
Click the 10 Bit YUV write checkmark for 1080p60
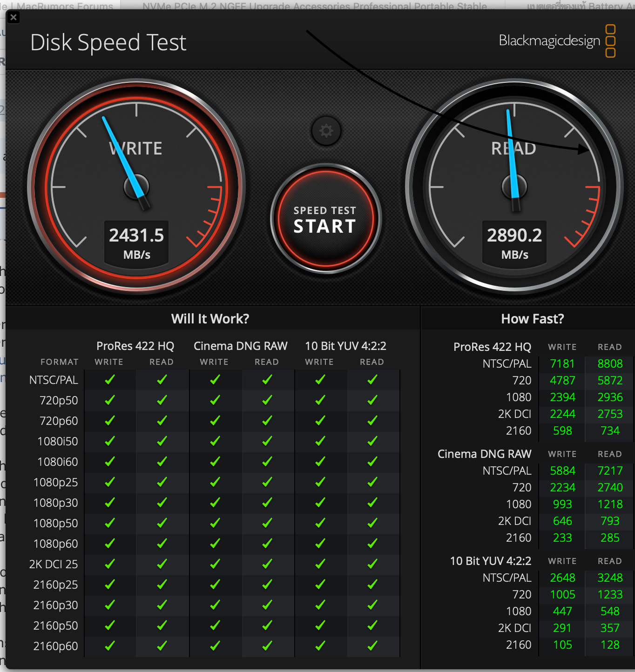click(x=320, y=544)
